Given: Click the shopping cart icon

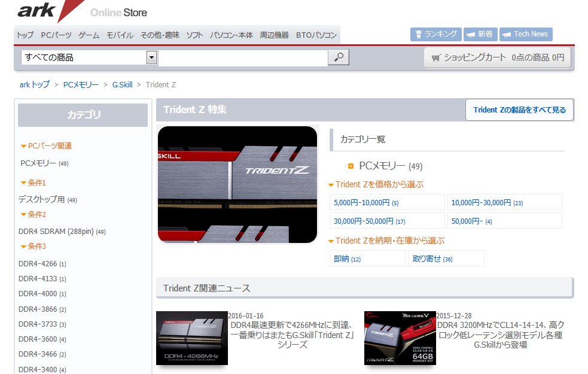Looking at the screenshot, I should click(x=435, y=58).
